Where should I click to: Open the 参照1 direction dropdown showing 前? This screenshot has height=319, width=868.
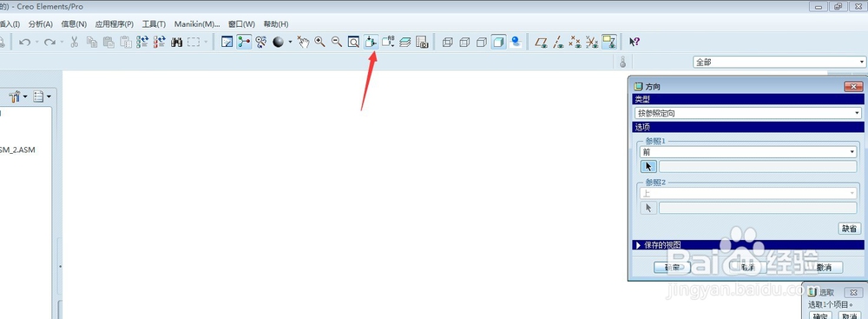coord(748,152)
